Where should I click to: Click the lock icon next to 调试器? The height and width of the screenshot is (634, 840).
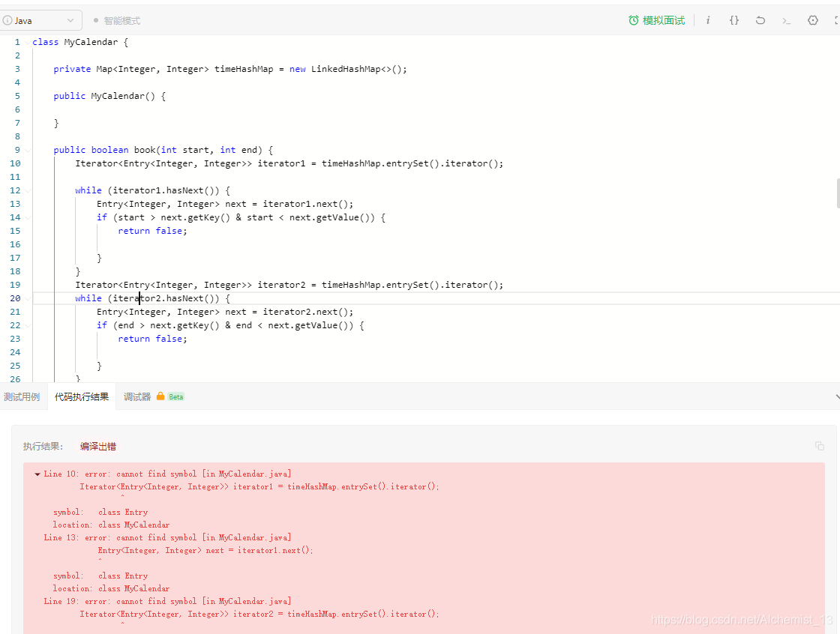160,396
